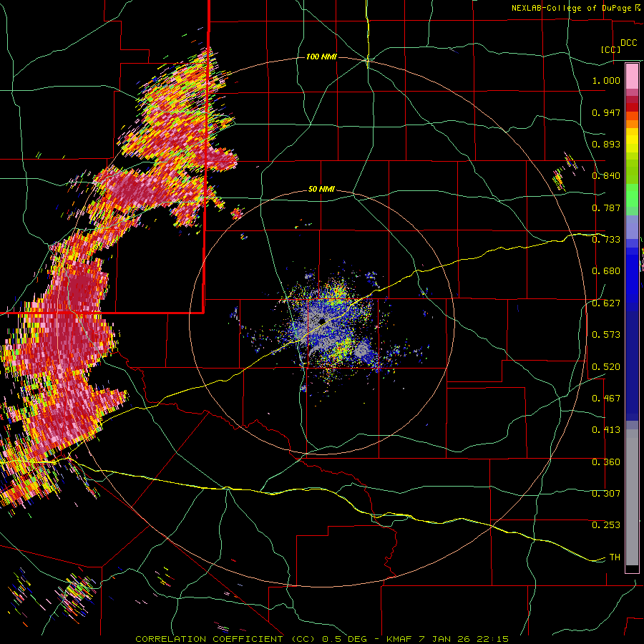644x644 pixels.
Task: Click the NEXLAB-College of DuPage watermark text
Action: (x=575, y=8)
